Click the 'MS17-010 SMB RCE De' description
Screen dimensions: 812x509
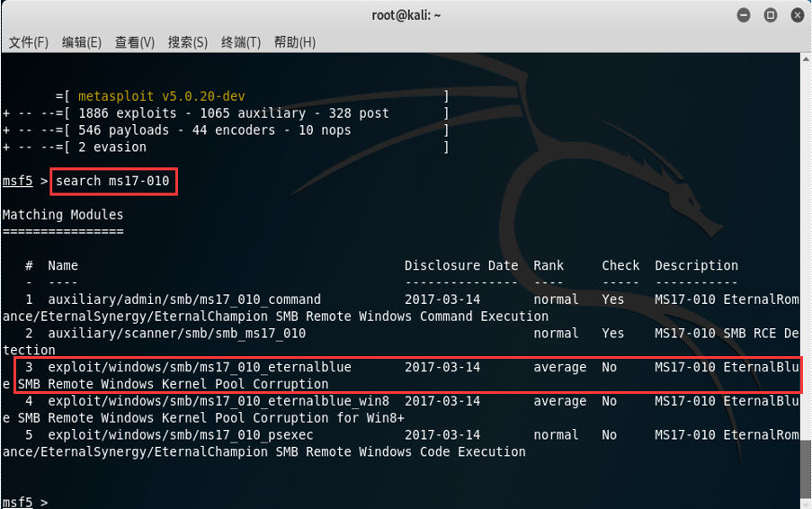[727, 334]
